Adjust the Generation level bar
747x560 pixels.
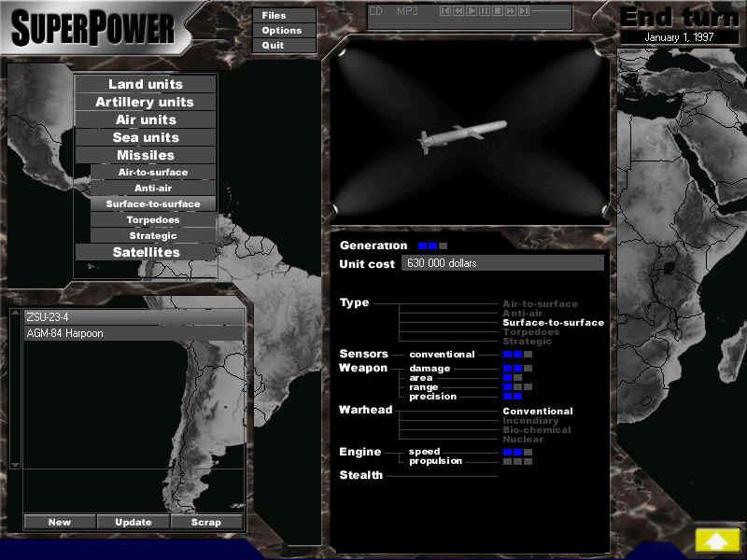(432, 245)
